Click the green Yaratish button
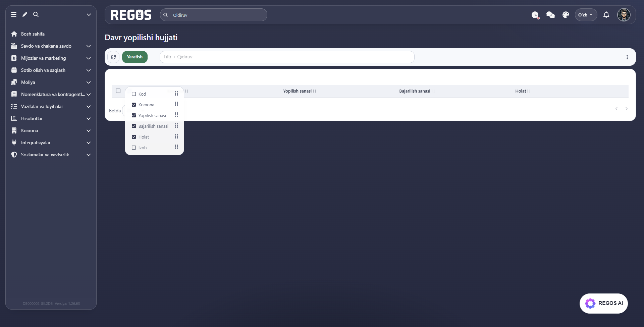Image resolution: width=644 pixels, height=327 pixels. click(135, 57)
